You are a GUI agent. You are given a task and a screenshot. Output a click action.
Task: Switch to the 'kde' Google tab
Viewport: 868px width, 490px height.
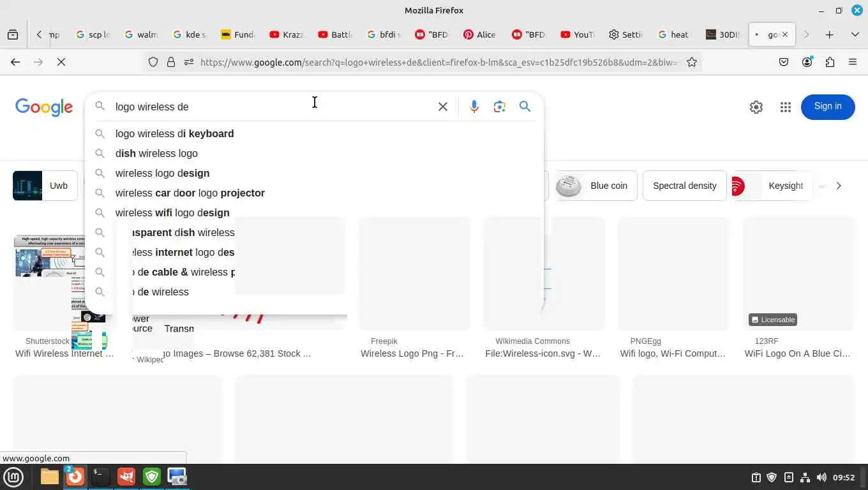[x=190, y=35]
